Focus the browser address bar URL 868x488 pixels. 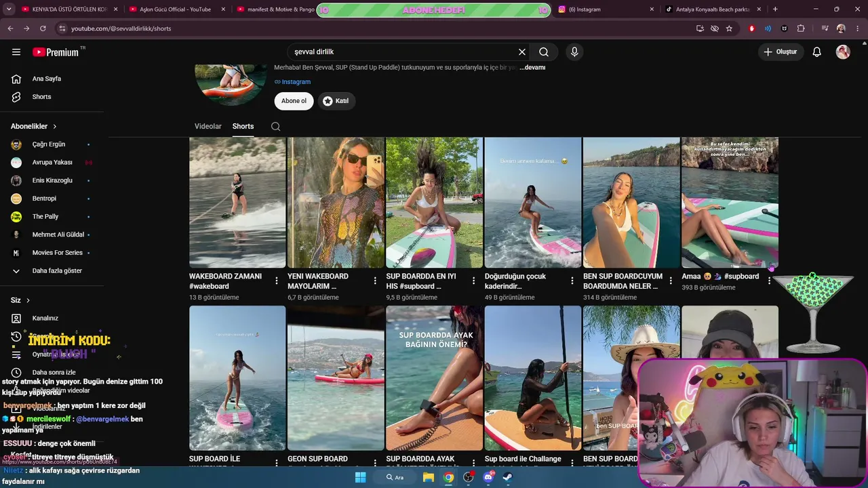[373, 28]
